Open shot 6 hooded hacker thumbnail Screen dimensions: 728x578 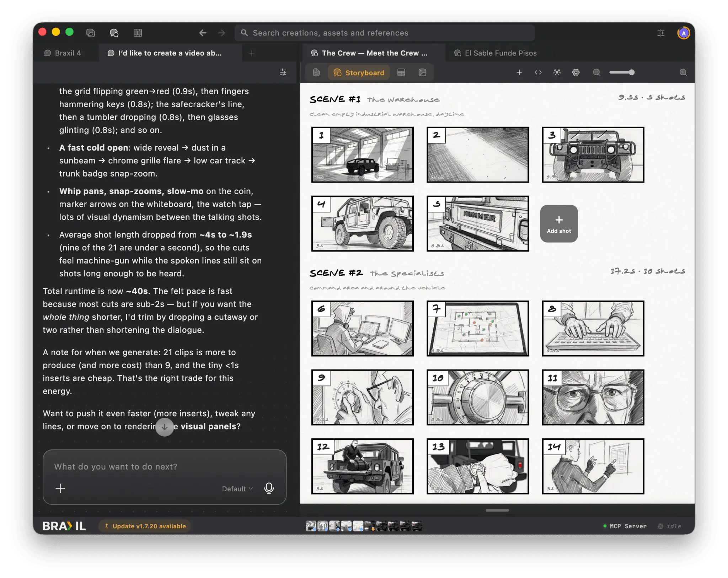[x=362, y=328]
